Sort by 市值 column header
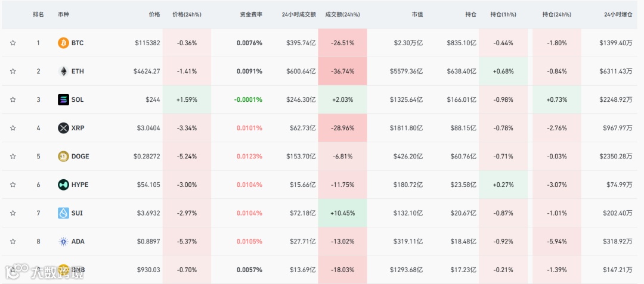Image resolution: width=644 pixels, height=284 pixels. pos(417,14)
